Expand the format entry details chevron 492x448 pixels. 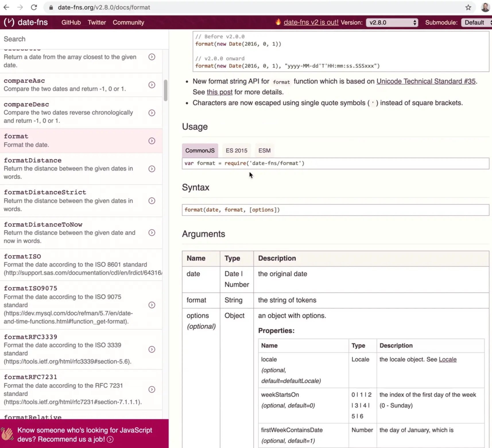point(152,141)
